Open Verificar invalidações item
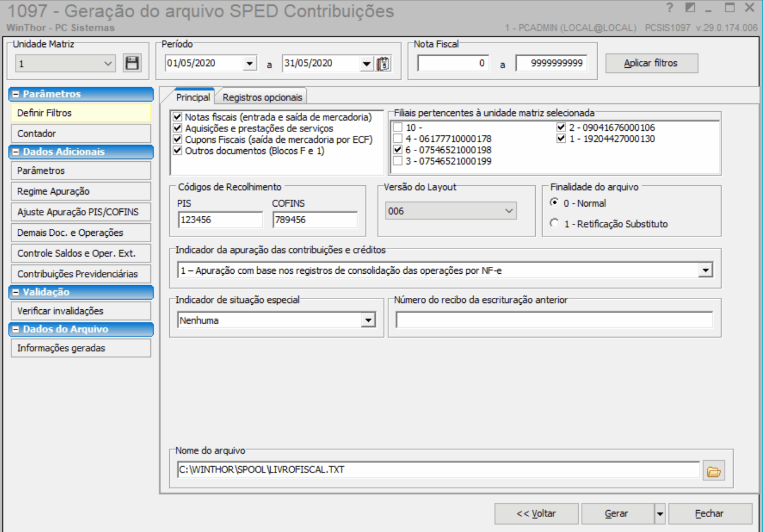Screen dimensions: 763x532 [81, 311]
